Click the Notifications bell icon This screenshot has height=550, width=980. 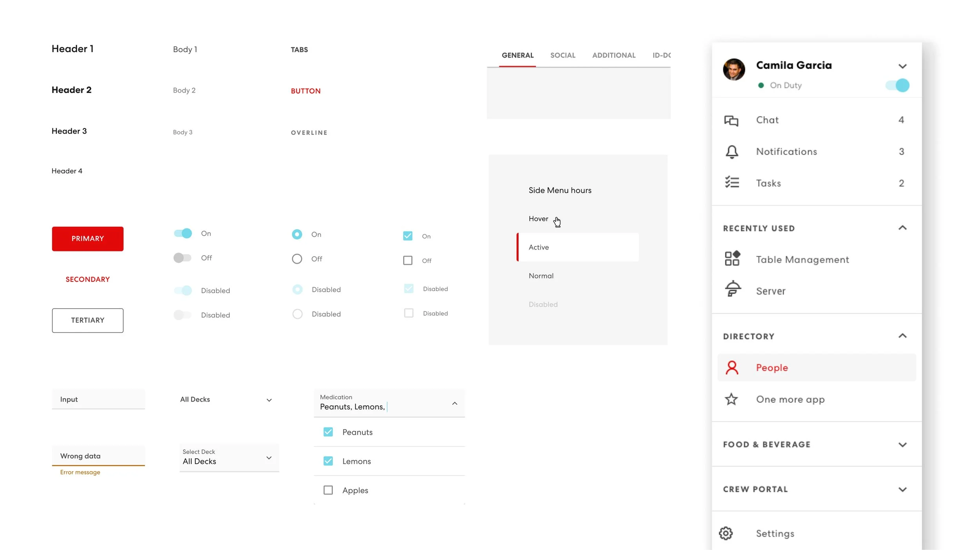pos(731,152)
